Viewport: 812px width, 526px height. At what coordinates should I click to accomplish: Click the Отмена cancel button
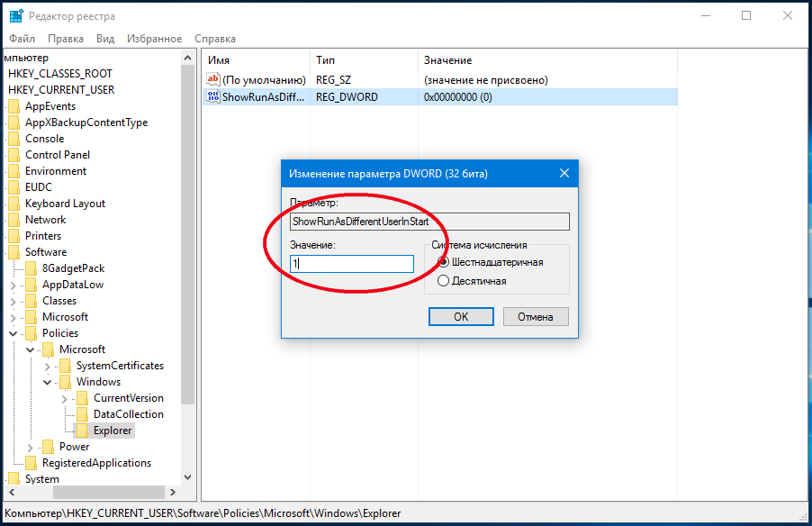click(x=536, y=317)
